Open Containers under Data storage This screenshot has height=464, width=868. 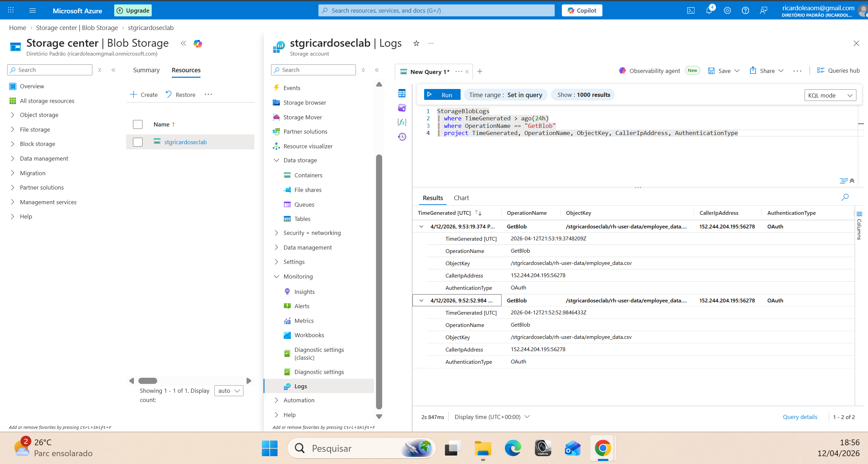[x=308, y=175]
